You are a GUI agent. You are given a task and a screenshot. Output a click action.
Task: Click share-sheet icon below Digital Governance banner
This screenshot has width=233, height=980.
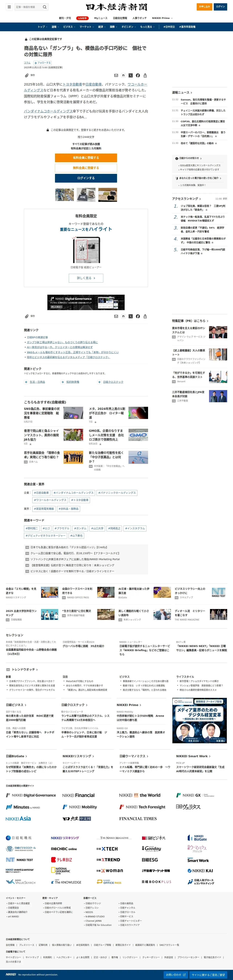point(145,316)
